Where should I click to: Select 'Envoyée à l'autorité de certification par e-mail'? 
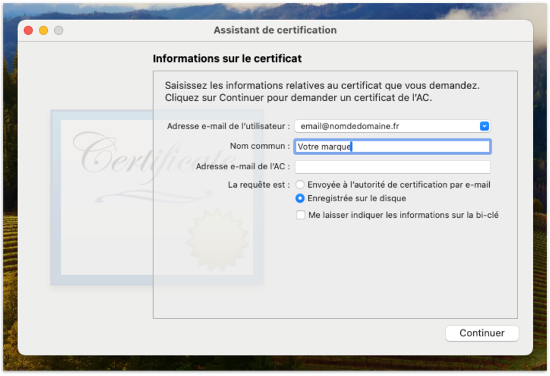pyautogui.click(x=300, y=184)
